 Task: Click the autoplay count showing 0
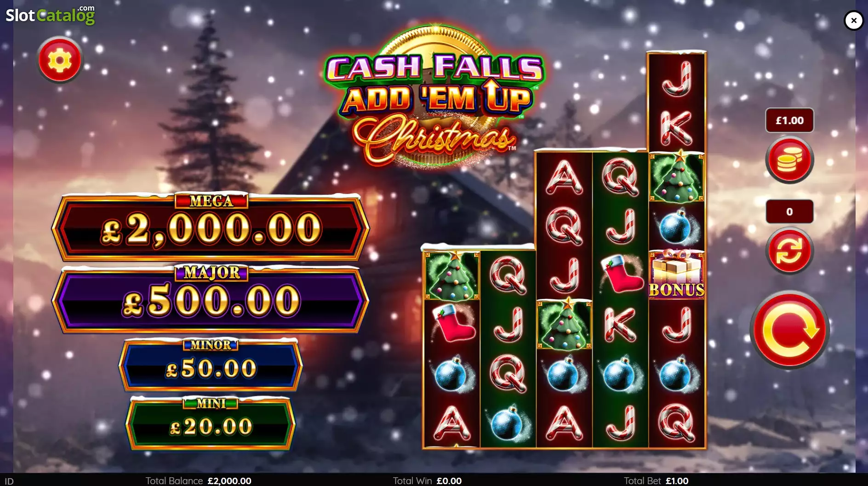(789, 212)
